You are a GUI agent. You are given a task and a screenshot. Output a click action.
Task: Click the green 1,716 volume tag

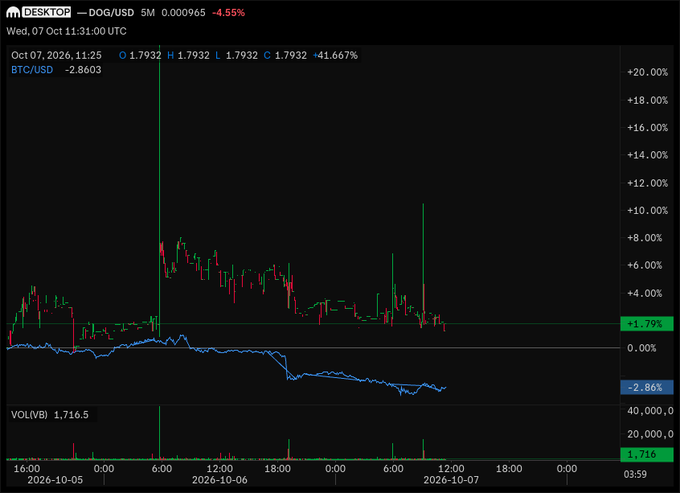[647, 454]
